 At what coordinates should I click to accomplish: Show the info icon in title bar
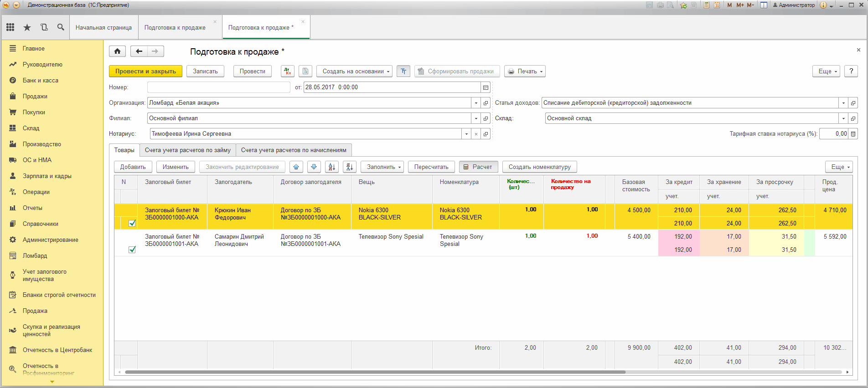823,5
